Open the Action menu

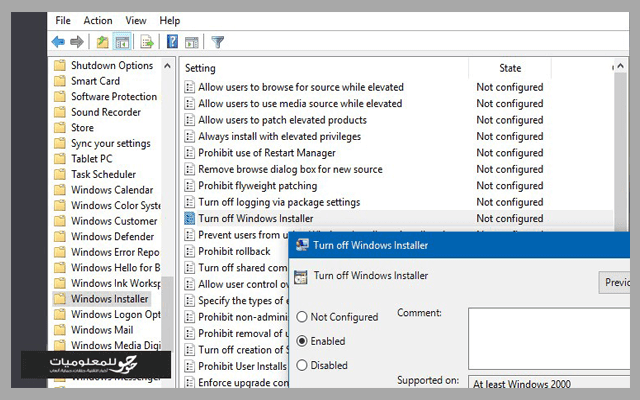98,20
